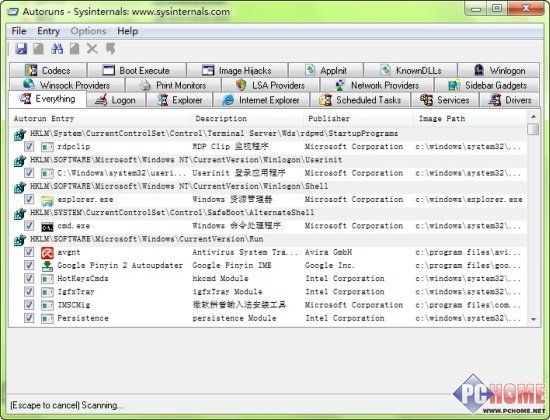Screen dimensions: 550x420
Task: Uncheck the explorer.exe checkbox
Action: point(29,199)
